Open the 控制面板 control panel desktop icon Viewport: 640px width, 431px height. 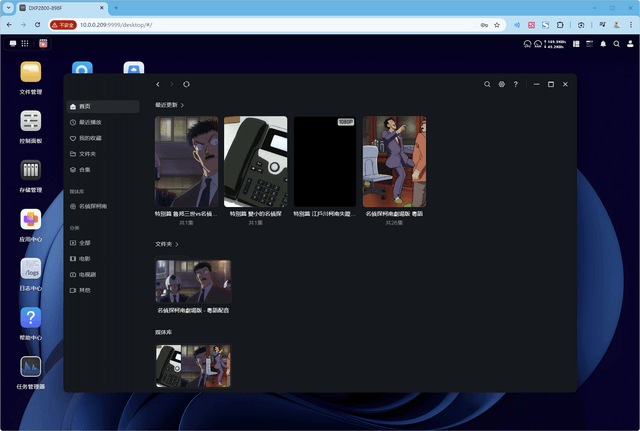[31, 121]
